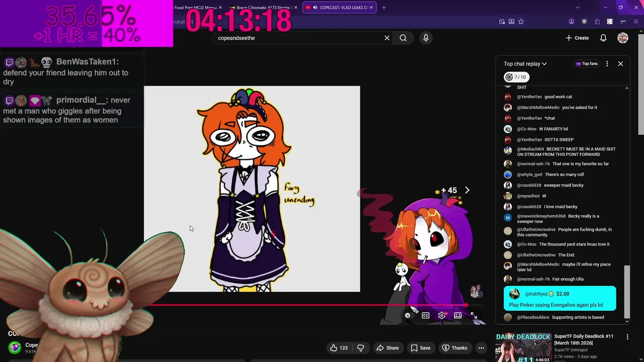Close the chat replay panel
The height and width of the screenshot is (362, 644).
point(620,64)
